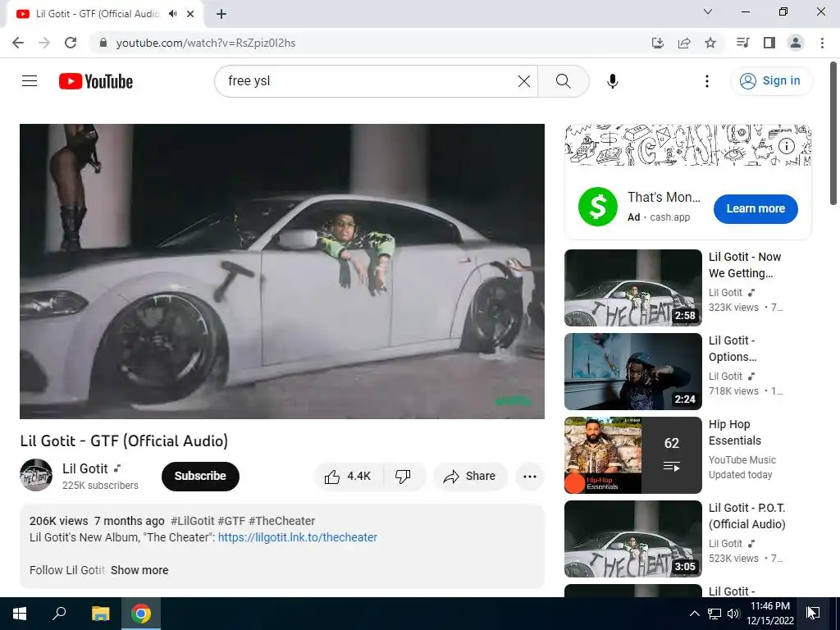840x630 pixels.
Task: Show hidden system tray icons
Action: 694,614
